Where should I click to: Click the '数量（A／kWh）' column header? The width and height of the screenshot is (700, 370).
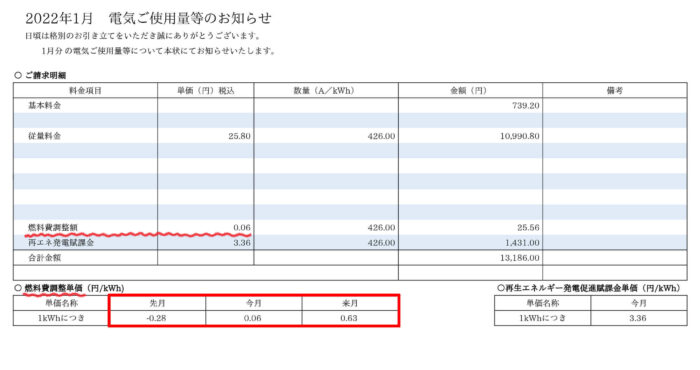point(326,91)
